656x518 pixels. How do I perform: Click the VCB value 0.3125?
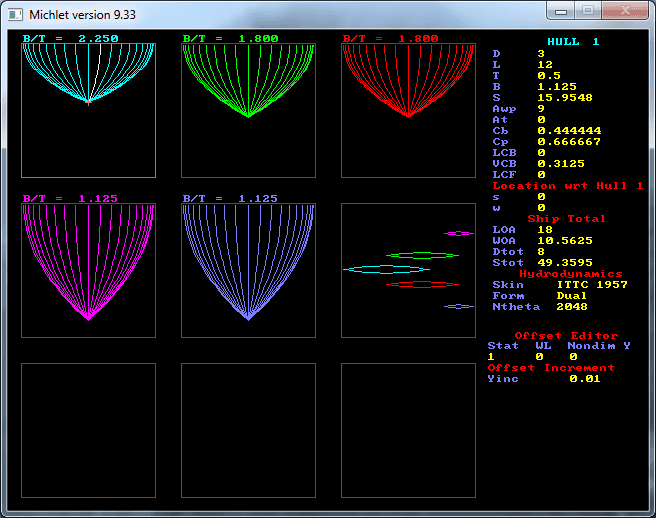(561, 164)
